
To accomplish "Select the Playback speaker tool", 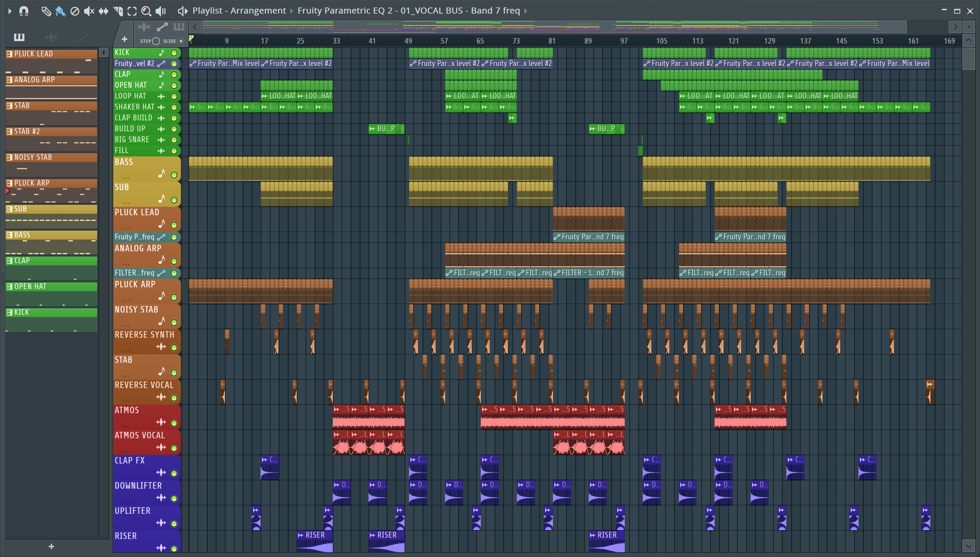I will [161, 11].
